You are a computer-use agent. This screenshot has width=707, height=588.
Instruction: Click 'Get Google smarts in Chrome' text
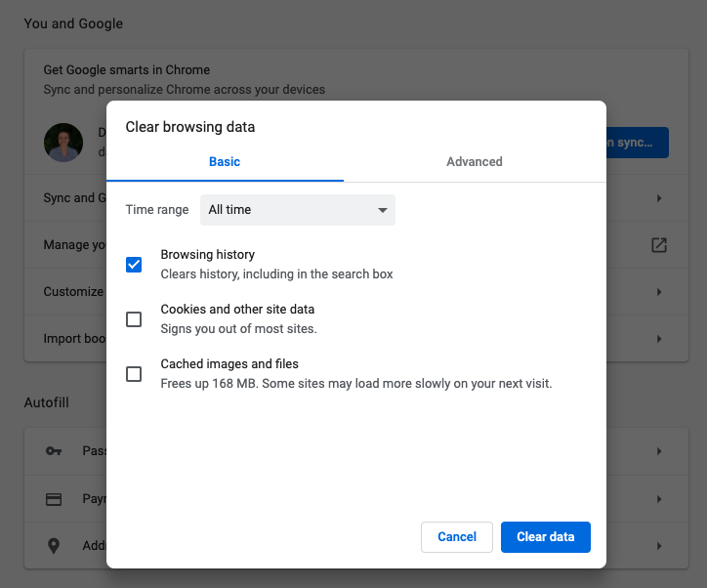[x=127, y=70]
